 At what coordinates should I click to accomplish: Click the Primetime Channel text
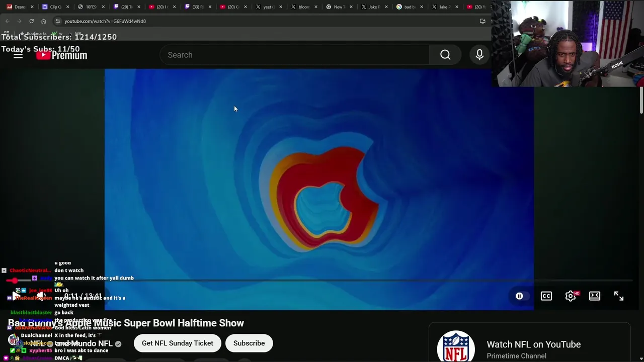point(516,356)
